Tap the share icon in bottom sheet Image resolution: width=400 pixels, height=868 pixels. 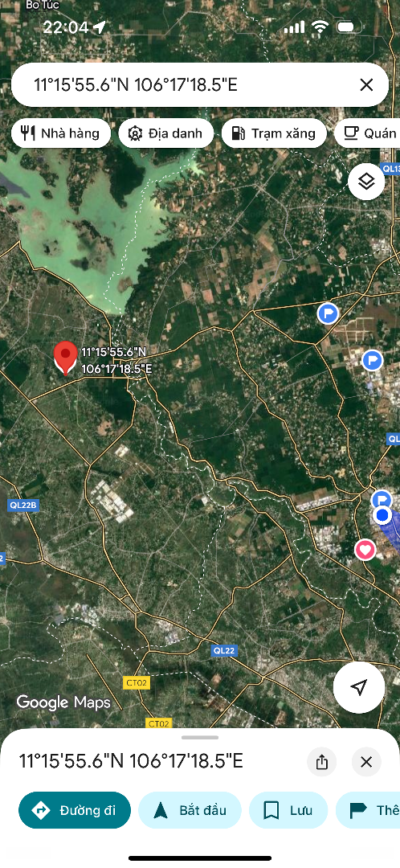[322, 762]
